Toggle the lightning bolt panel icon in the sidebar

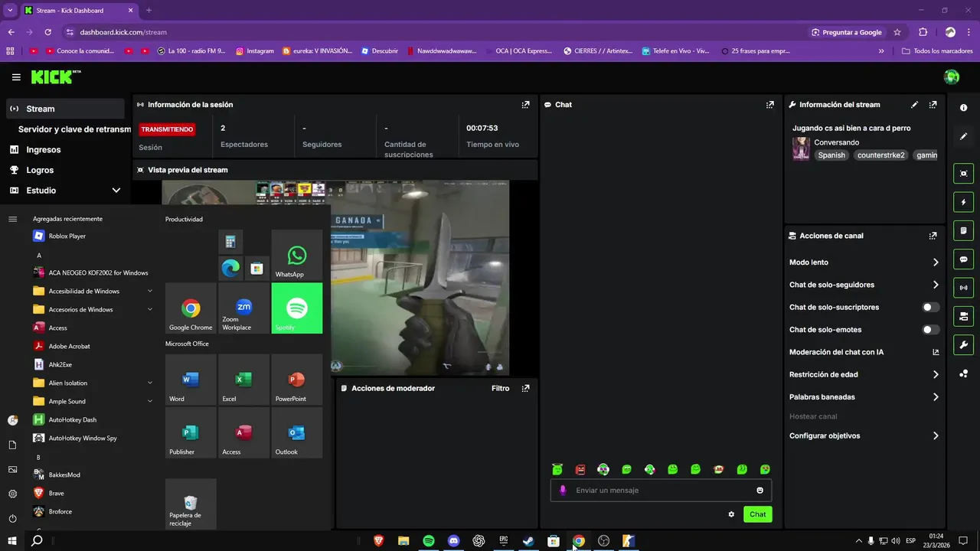click(x=963, y=203)
